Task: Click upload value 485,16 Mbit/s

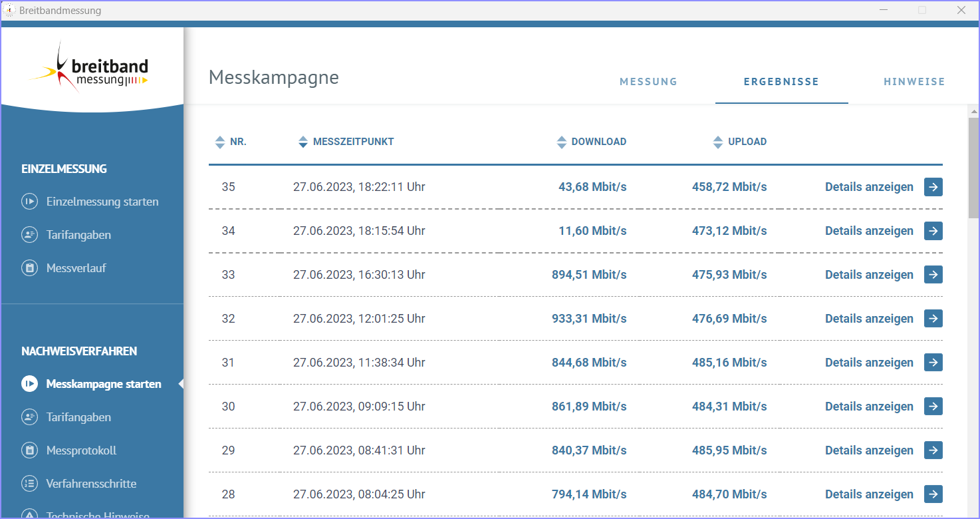Action: 729,363
